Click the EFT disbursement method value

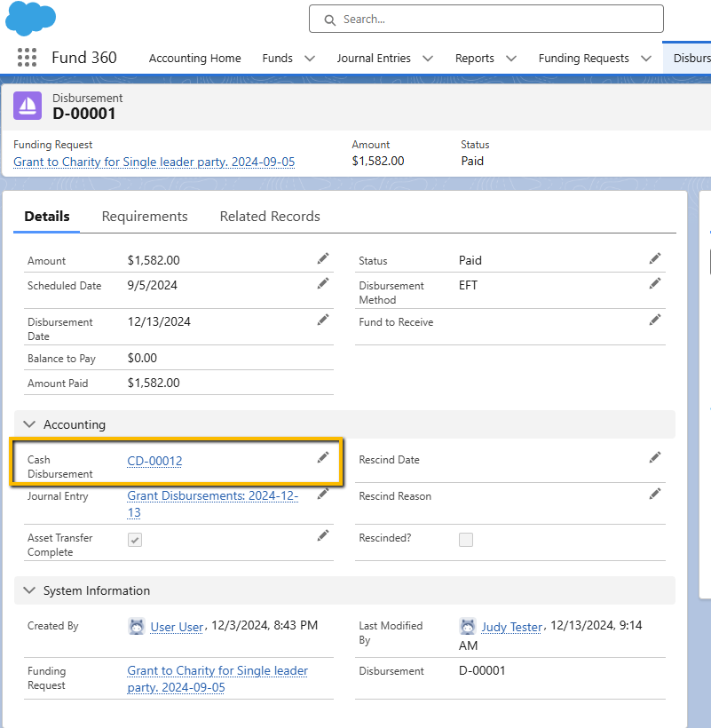pyautogui.click(x=468, y=285)
